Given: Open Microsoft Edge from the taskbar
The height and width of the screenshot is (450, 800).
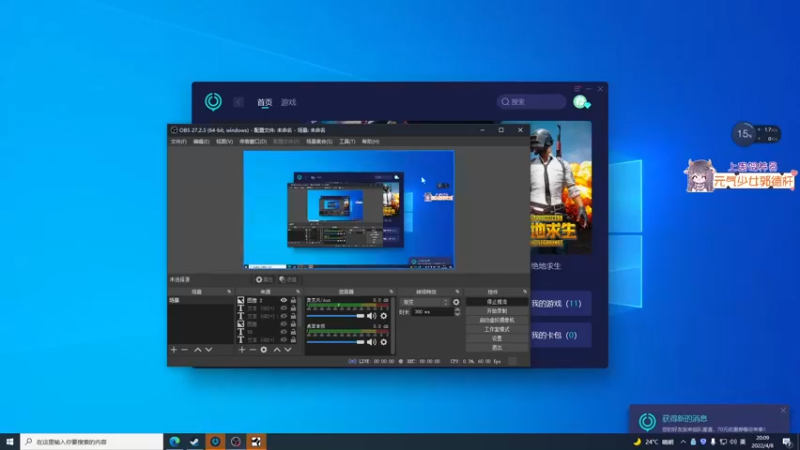Looking at the screenshot, I should pos(174,442).
